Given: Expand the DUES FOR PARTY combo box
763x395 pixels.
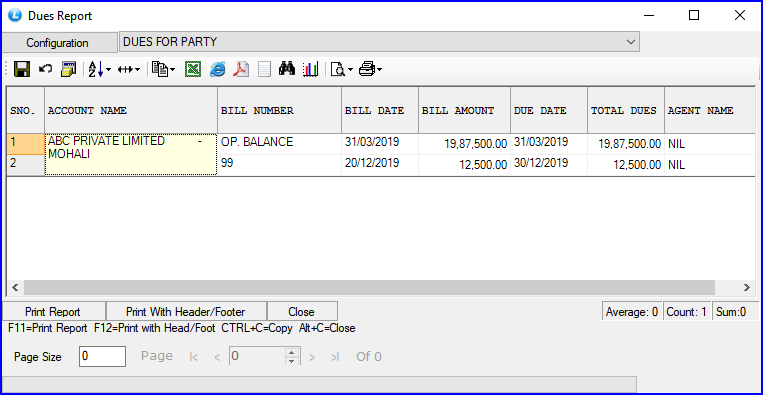Looking at the screenshot, I should 631,42.
